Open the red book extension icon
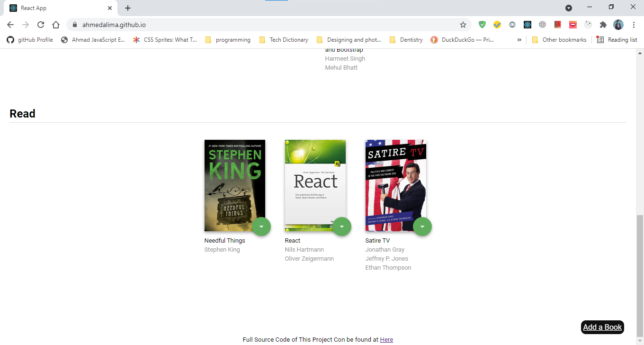 558,25
